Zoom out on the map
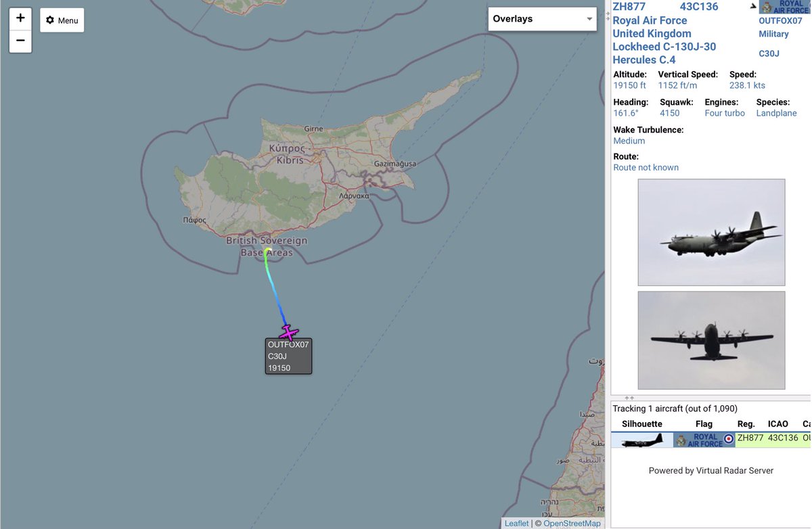This screenshot has width=812, height=529. coord(20,41)
